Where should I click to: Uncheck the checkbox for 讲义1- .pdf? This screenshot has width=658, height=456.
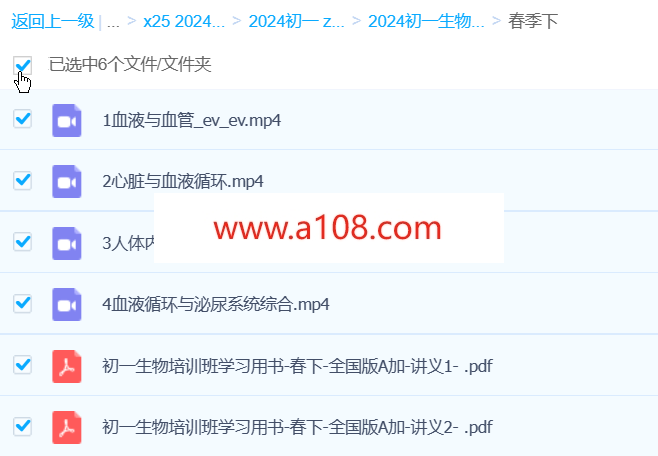point(22,365)
